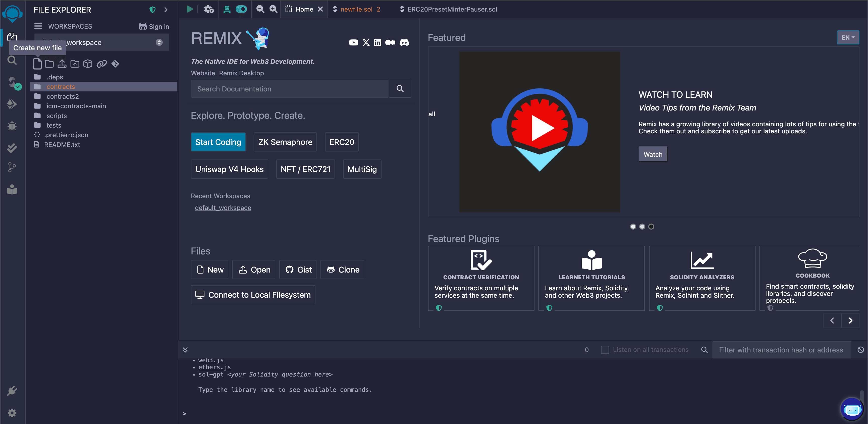Open the Deploy & run transactions icon
This screenshot has height=424, width=868.
(x=12, y=104)
